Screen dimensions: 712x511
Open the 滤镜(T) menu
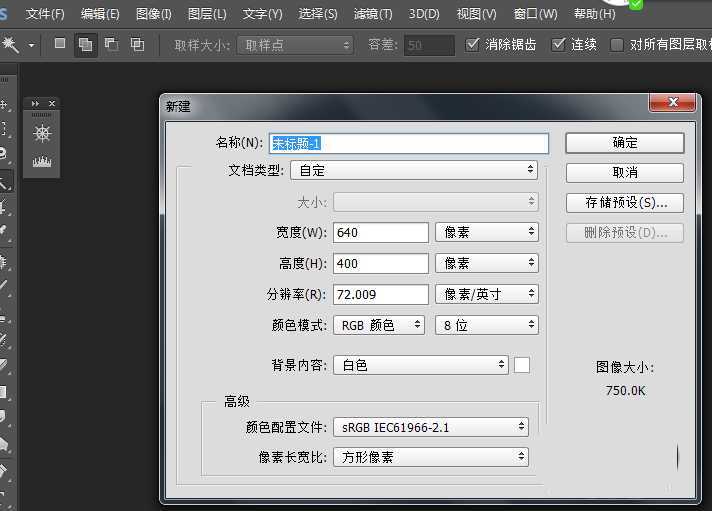373,14
